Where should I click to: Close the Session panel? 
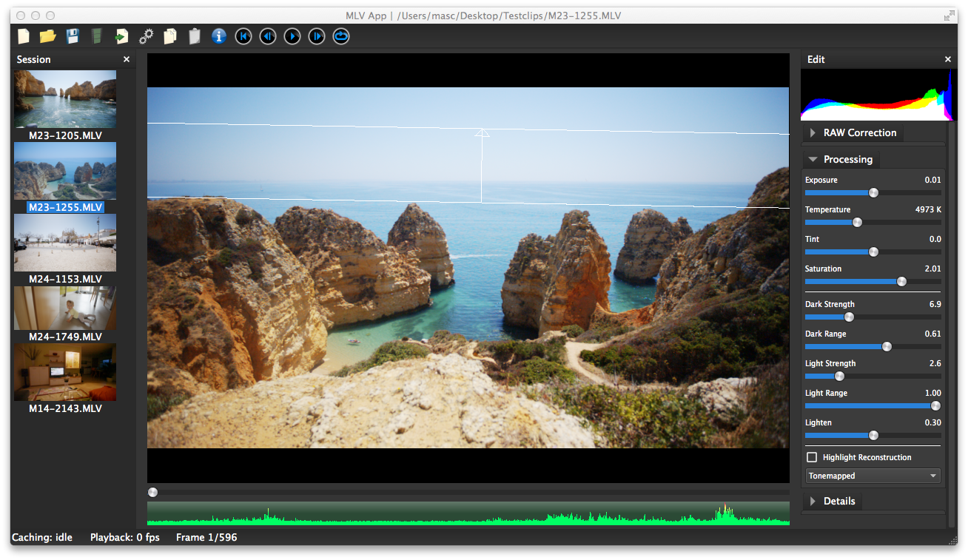(127, 59)
